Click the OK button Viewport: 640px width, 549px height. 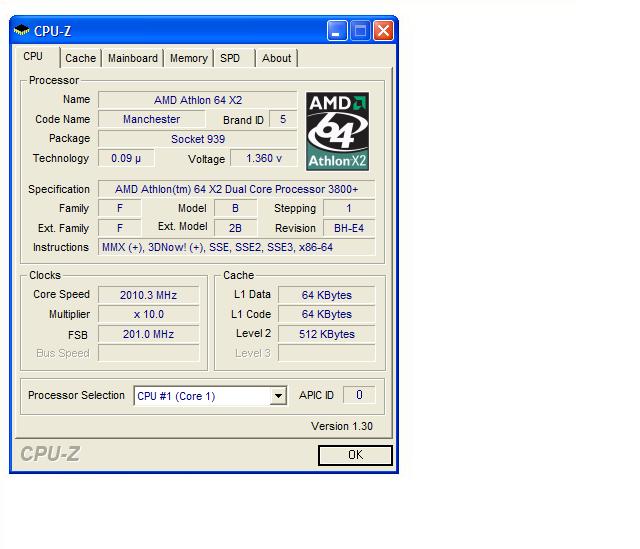pos(355,455)
